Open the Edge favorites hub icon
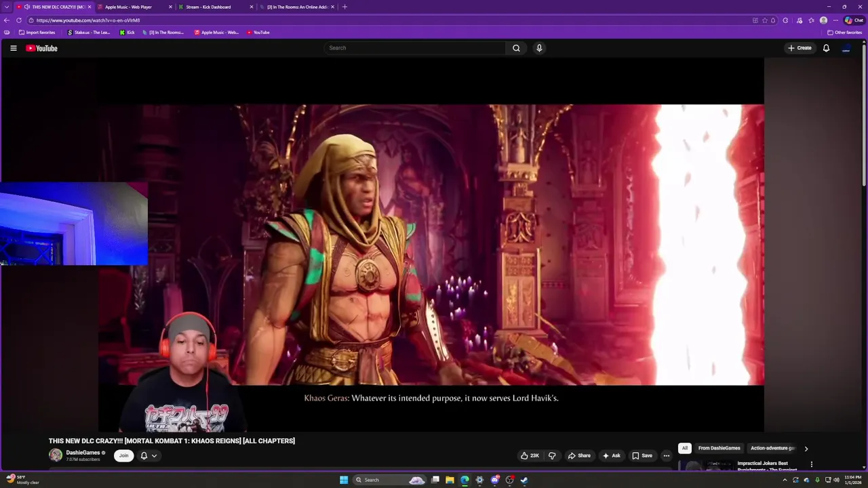The width and height of the screenshot is (868, 488). [811, 20]
